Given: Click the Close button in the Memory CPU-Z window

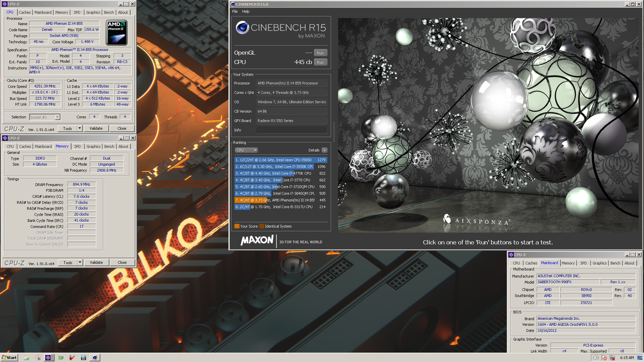Looking at the screenshot, I should (122, 262).
